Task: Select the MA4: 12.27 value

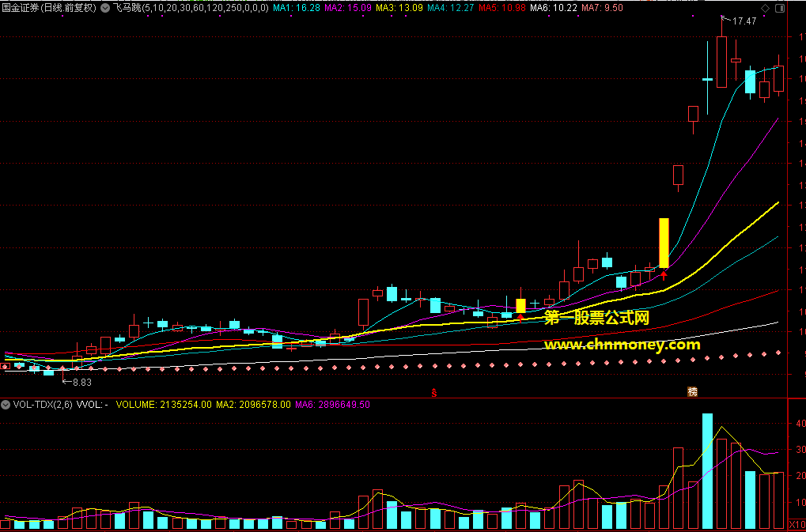Action: (450, 8)
